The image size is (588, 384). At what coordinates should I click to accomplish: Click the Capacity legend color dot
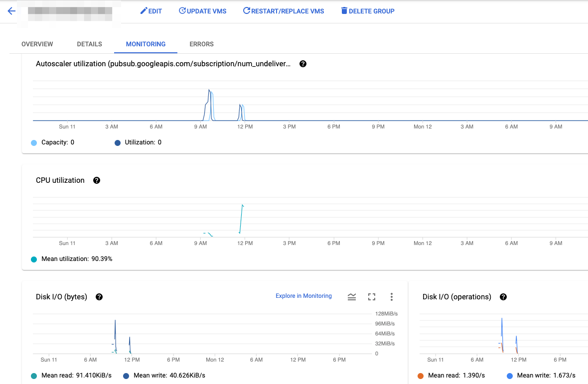click(34, 143)
